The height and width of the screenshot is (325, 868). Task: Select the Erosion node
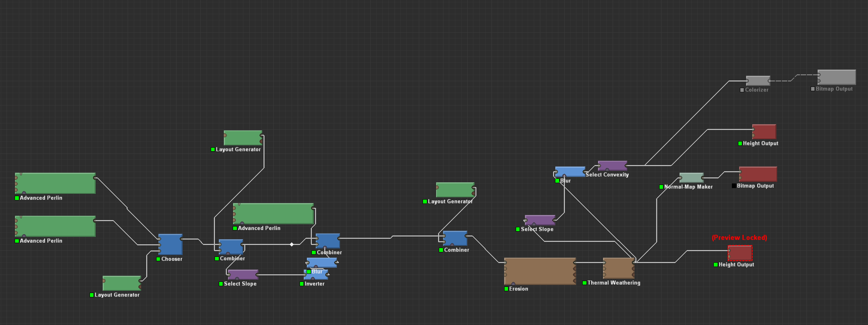pos(540,271)
